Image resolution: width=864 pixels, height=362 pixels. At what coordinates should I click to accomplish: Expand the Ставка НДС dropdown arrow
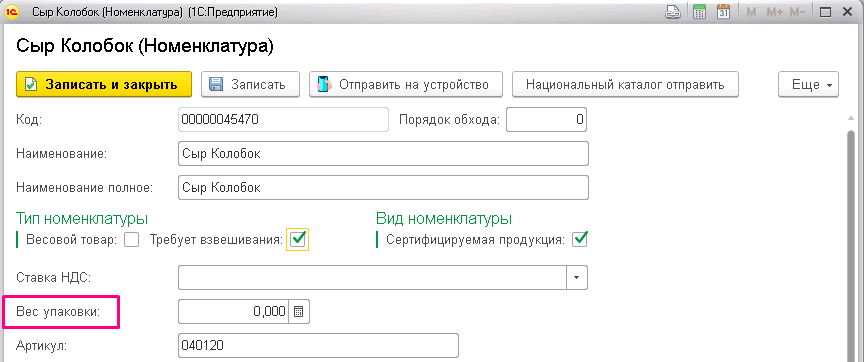click(x=577, y=277)
